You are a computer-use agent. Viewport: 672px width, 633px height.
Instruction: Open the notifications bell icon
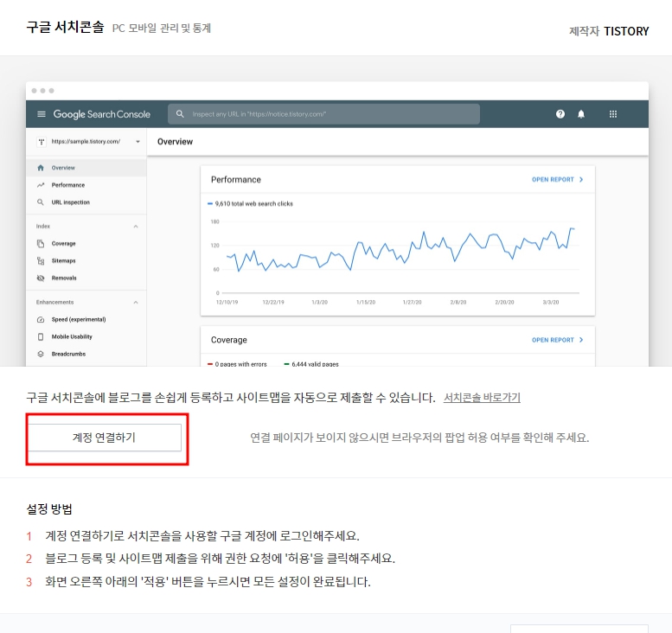pyautogui.click(x=581, y=114)
